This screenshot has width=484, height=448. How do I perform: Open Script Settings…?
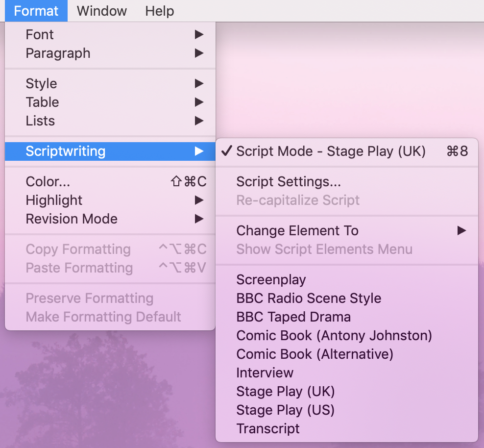point(347,181)
